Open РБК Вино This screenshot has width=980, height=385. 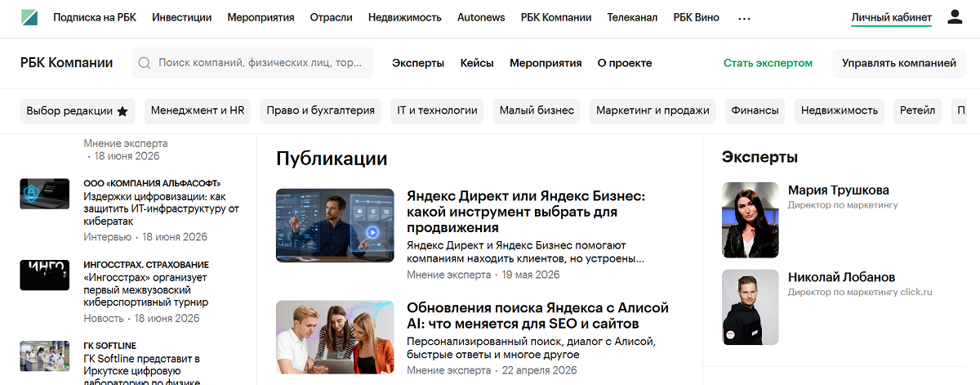pos(697,17)
